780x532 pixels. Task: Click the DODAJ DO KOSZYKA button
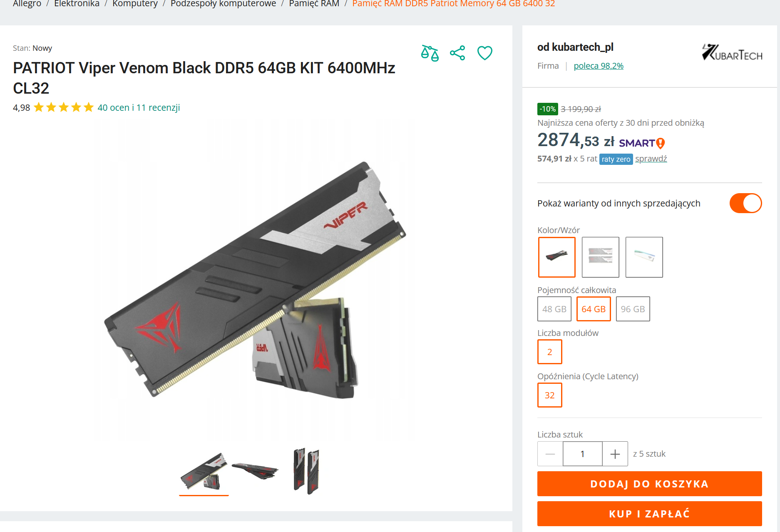coord(649,484)
